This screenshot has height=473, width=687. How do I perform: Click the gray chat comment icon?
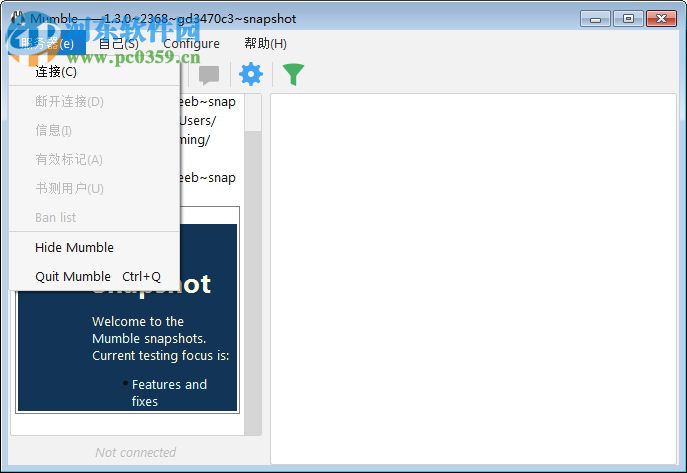[209, 74]
